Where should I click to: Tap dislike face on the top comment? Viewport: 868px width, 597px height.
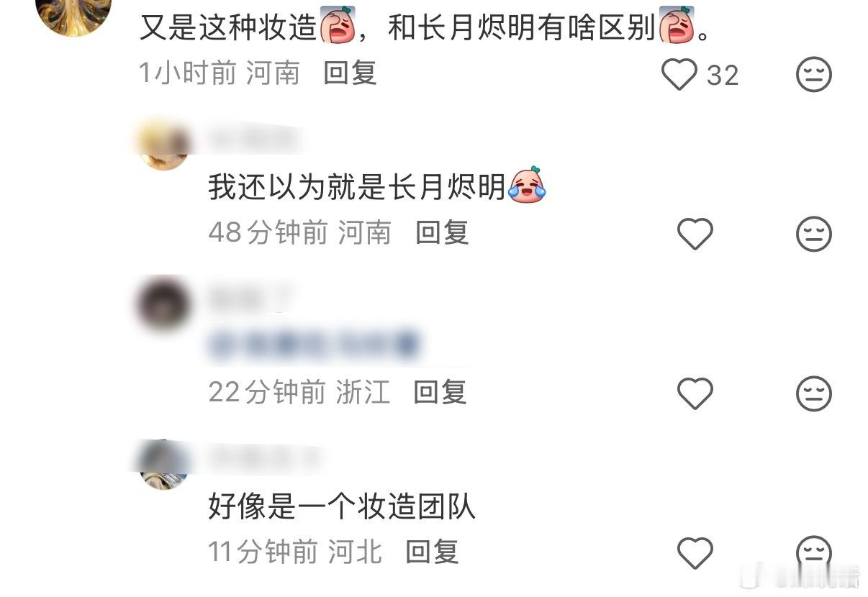coord(814,75)
